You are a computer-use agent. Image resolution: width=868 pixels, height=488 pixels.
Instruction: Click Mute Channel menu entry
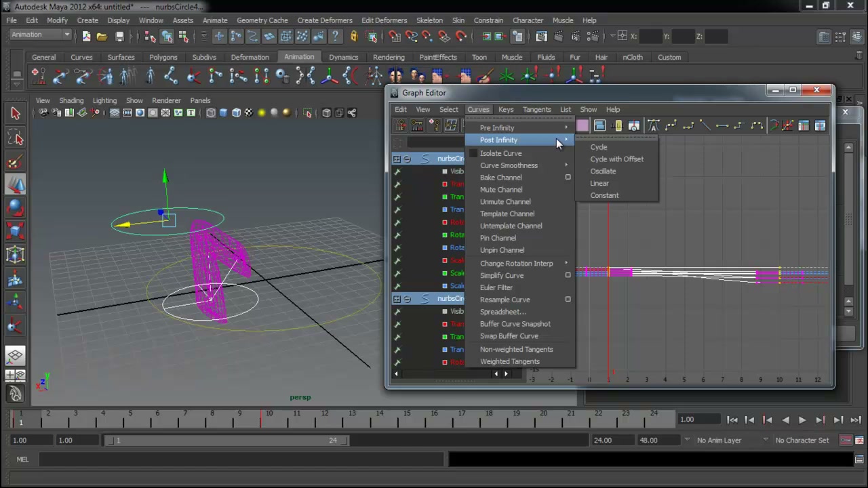[x=501, y=190]
